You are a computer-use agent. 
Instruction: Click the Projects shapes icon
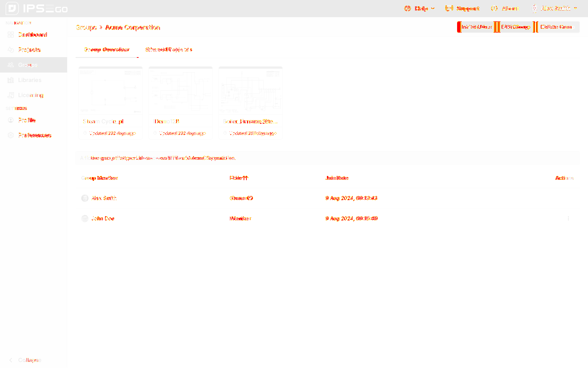[x=11, y=50]
